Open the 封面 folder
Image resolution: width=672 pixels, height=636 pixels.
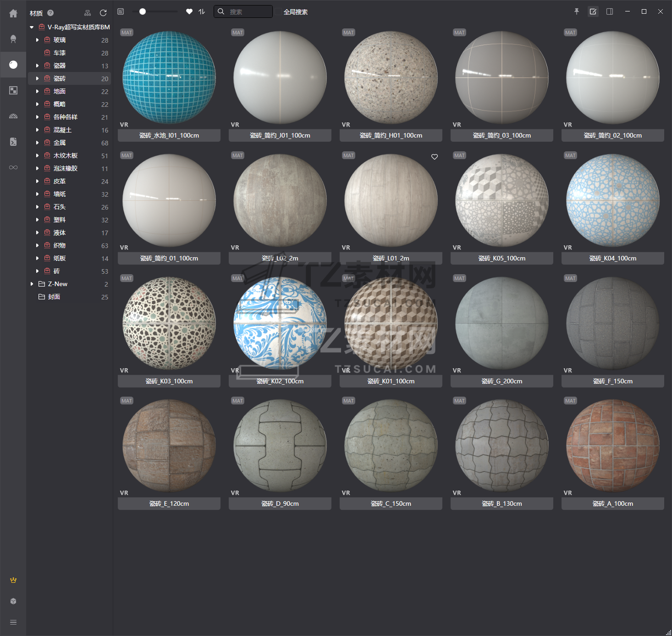(70, 297)
